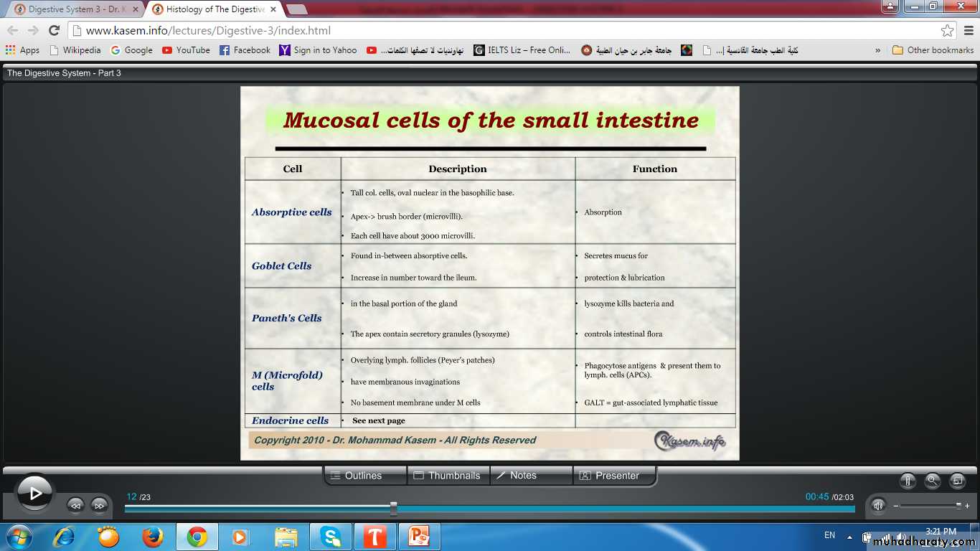Screen dimensions: 980x551
Task: Go to previous slide with rewind button
Action: (x=75, y=505)
